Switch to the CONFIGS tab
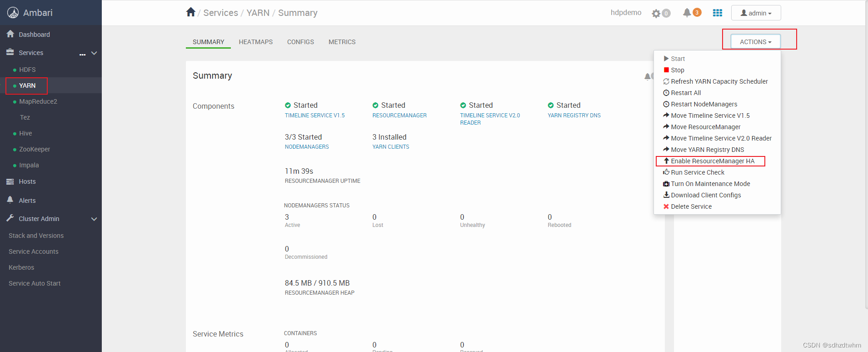The width and height of the screenshot is (868, 352). tap(300, 42)
